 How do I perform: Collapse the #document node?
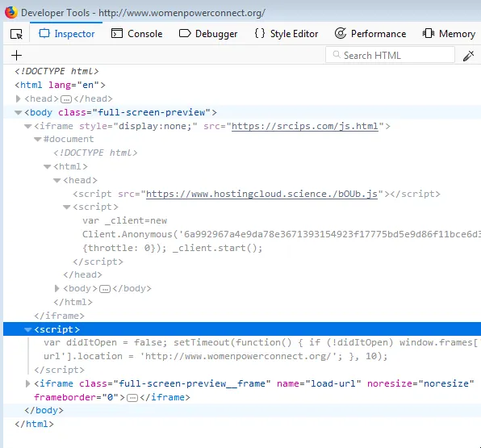tap(37, 140)
